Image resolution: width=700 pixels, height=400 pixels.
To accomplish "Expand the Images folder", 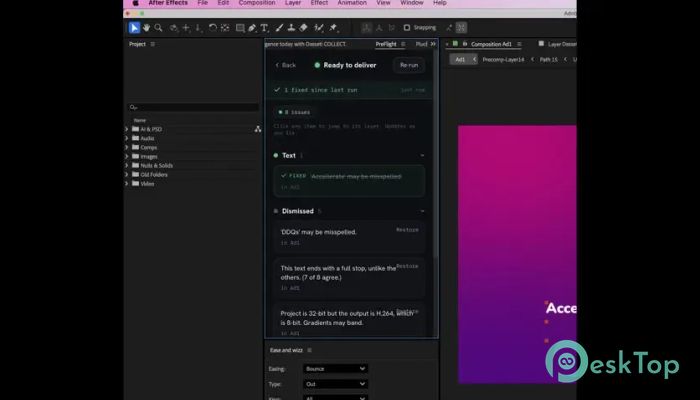I will (127, 156).
